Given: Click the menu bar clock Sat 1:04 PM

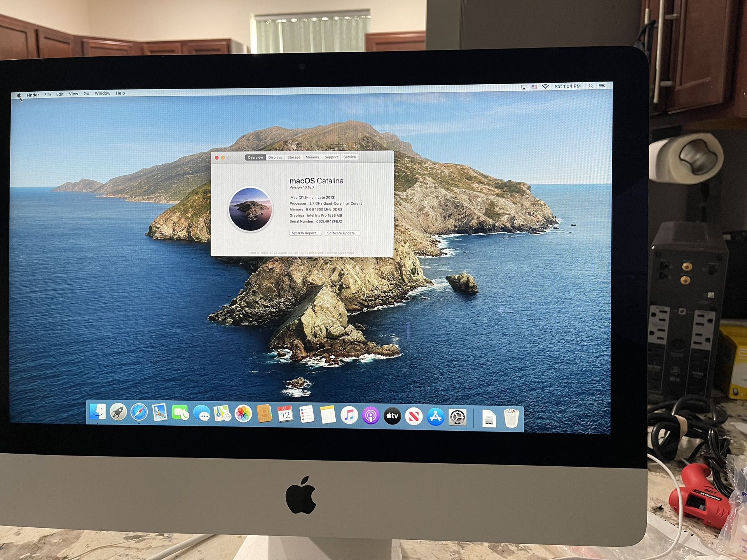Looking at the screenshot, I should 567,86.
